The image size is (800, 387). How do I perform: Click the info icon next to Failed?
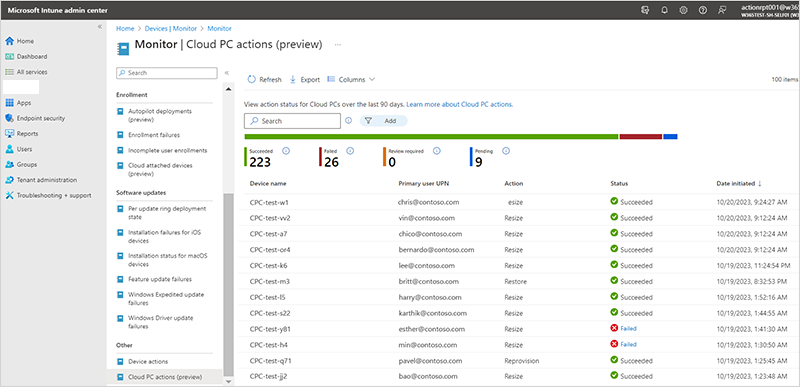tap(350, 151)
